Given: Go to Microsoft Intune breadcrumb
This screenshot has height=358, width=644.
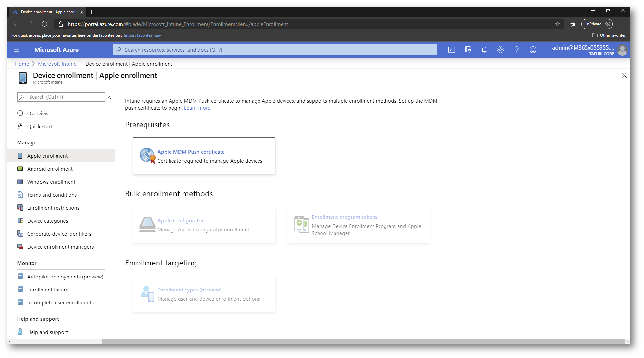Looking at the screenshot, I should pyautogui.click(x=57, y=64).
